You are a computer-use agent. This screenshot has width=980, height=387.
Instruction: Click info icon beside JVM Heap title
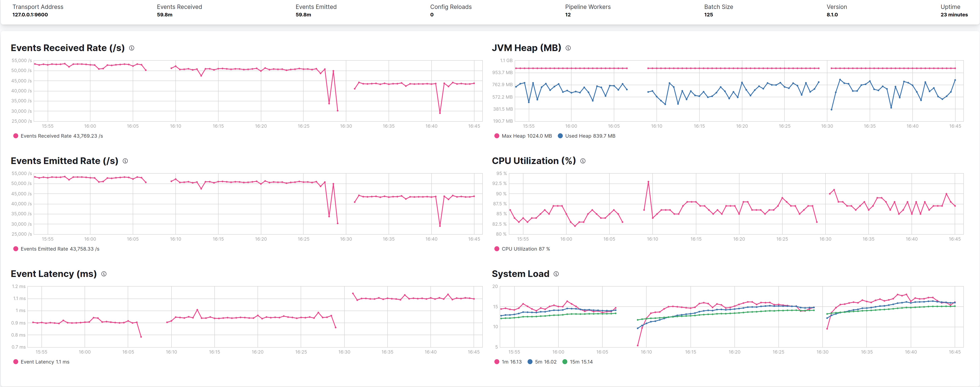[x=568, y=48]
